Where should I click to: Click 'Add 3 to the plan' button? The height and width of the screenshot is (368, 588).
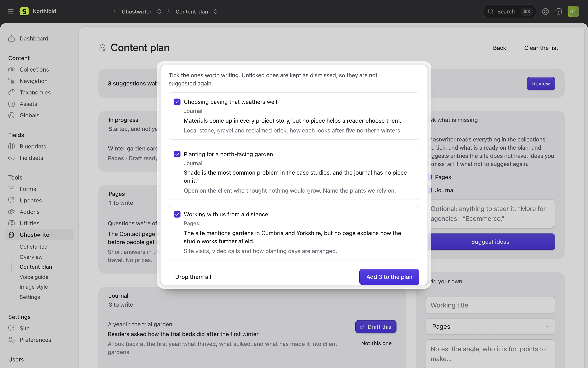coord(389,277)
